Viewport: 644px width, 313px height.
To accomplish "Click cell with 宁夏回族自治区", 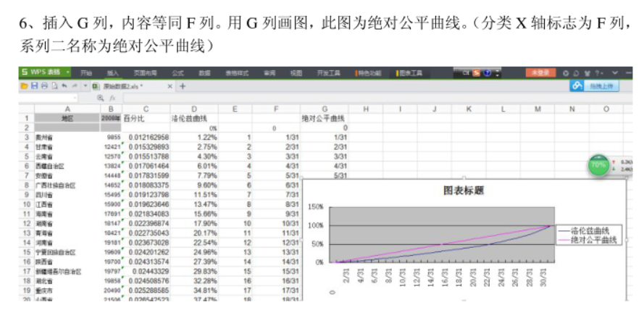I will point(68,252).
